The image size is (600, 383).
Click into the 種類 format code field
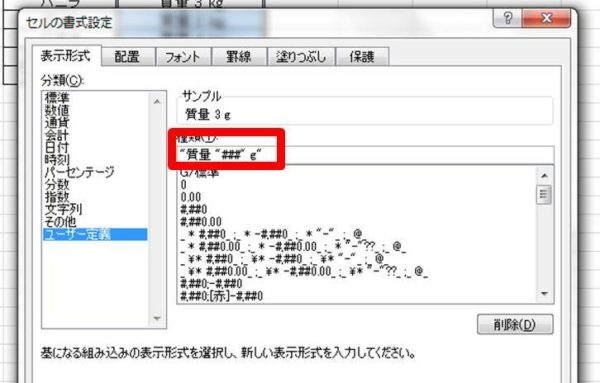[365, 155]
